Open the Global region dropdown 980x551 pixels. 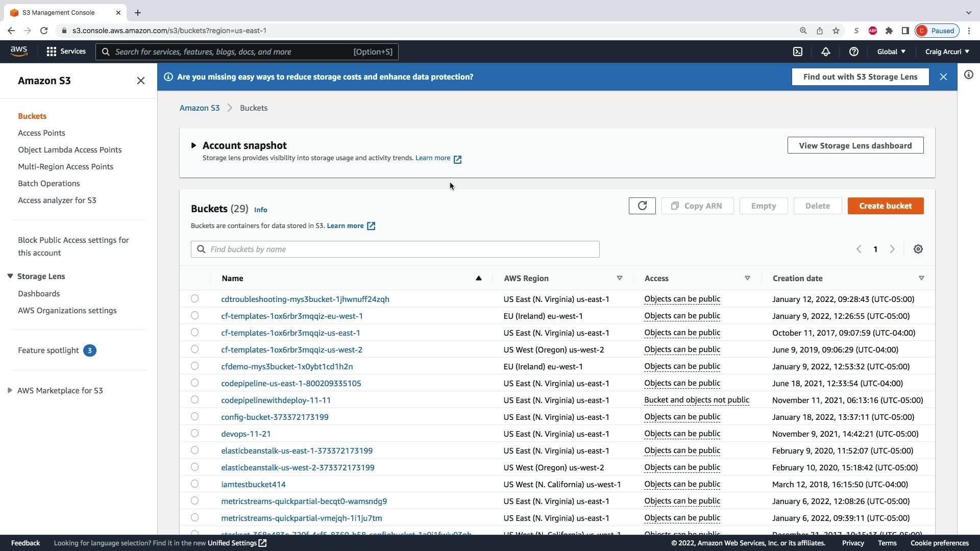coord(891,52)
